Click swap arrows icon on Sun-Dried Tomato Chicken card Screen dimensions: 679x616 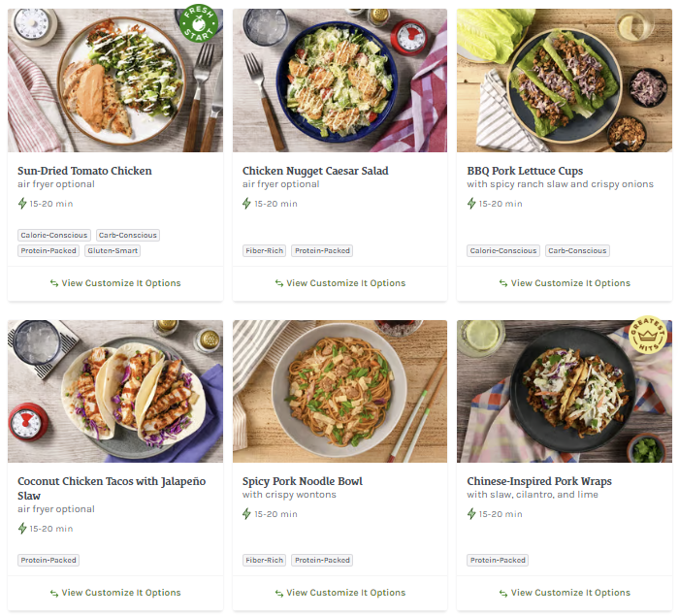(54, 283)
